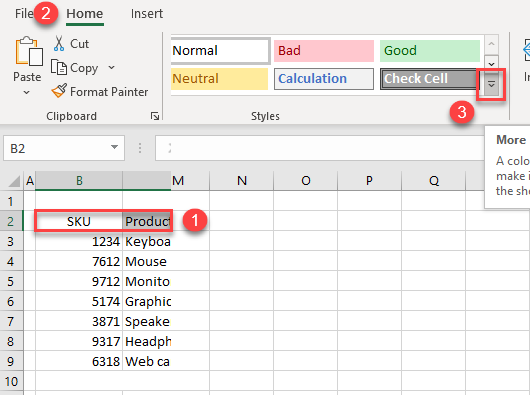Click the Cut scissors icon

point(59,44)
